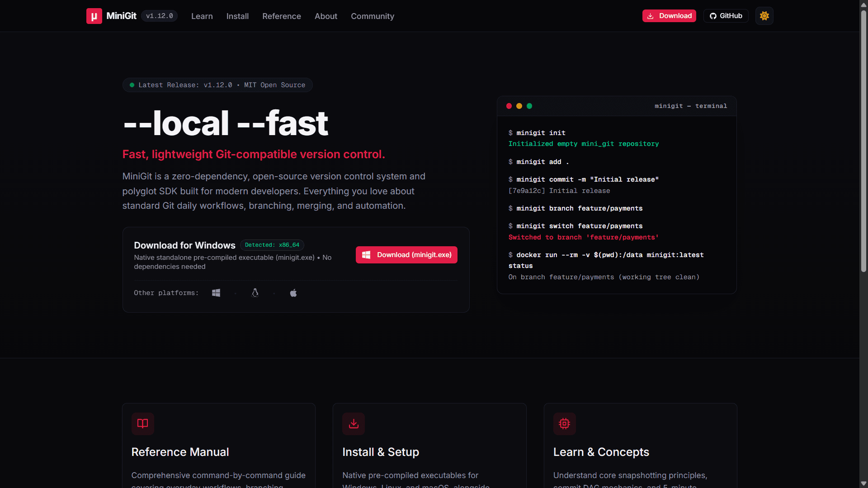Go to the Reference nav item
Screen dimensions: 868x488
281,16
